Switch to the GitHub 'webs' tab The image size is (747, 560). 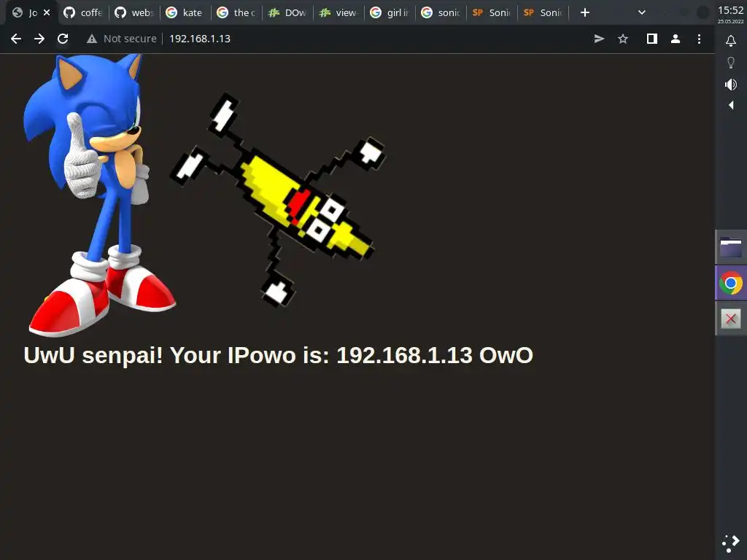(134, 12)
